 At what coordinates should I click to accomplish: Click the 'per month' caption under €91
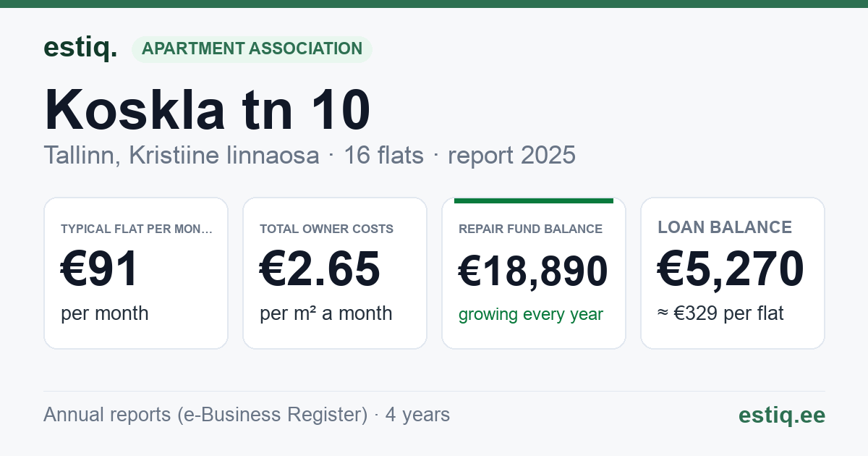pos(105,313)
